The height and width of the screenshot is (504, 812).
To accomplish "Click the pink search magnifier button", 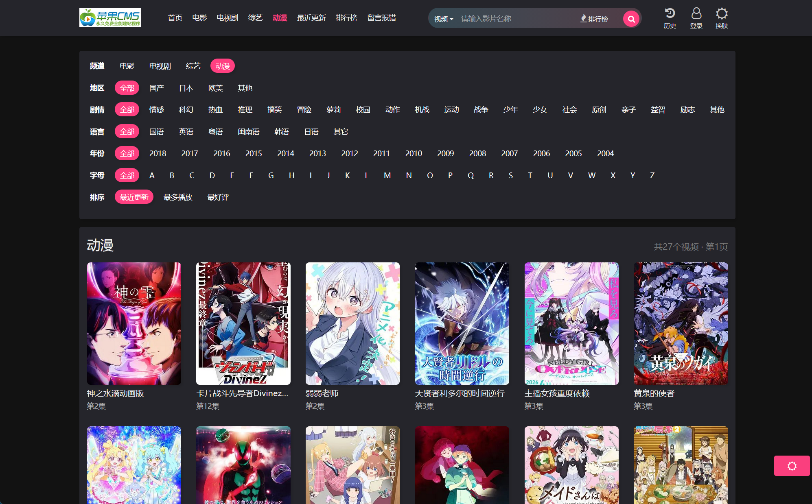I will [631, 19].
